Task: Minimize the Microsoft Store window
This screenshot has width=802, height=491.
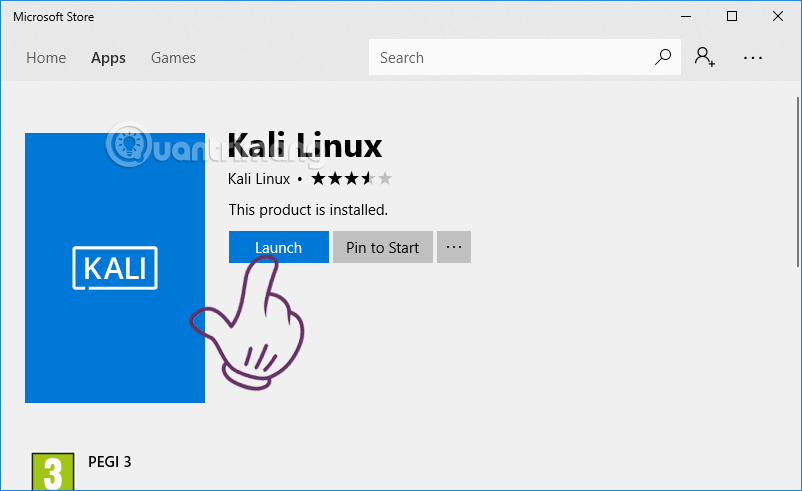Action: pos(686,16)
